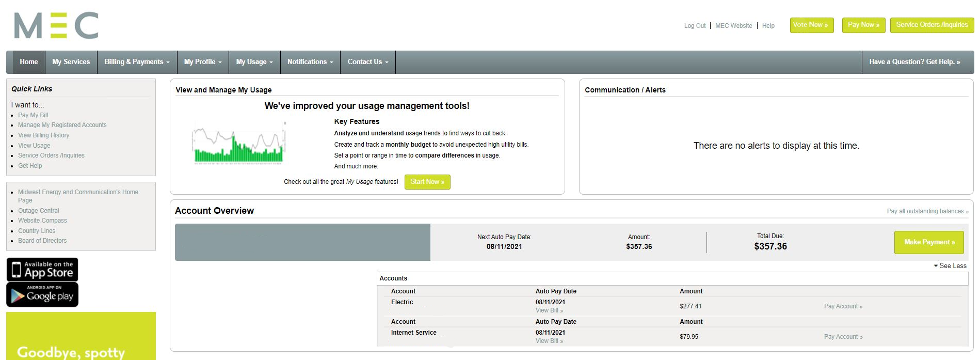
Task: Click Have a Question? Get Help
Action: point(914,62)
